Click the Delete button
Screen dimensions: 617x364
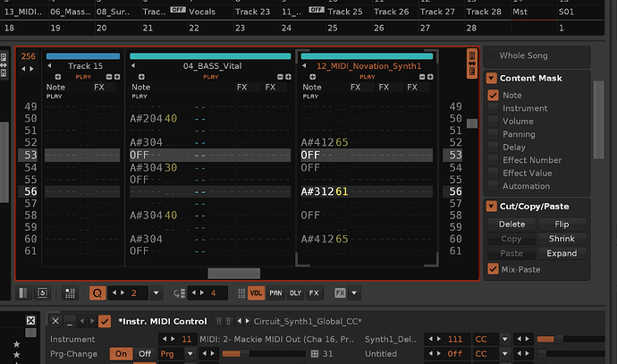[511, 224]
